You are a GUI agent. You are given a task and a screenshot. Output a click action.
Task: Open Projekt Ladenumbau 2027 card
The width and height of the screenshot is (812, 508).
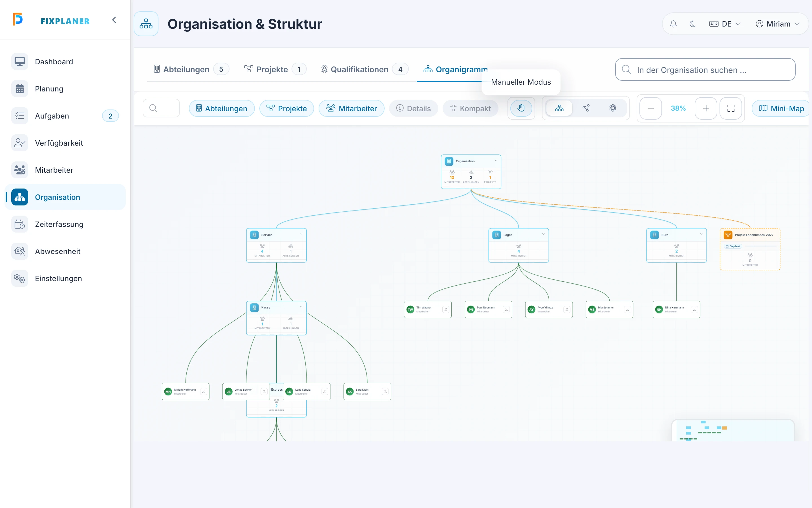point(750,249)
